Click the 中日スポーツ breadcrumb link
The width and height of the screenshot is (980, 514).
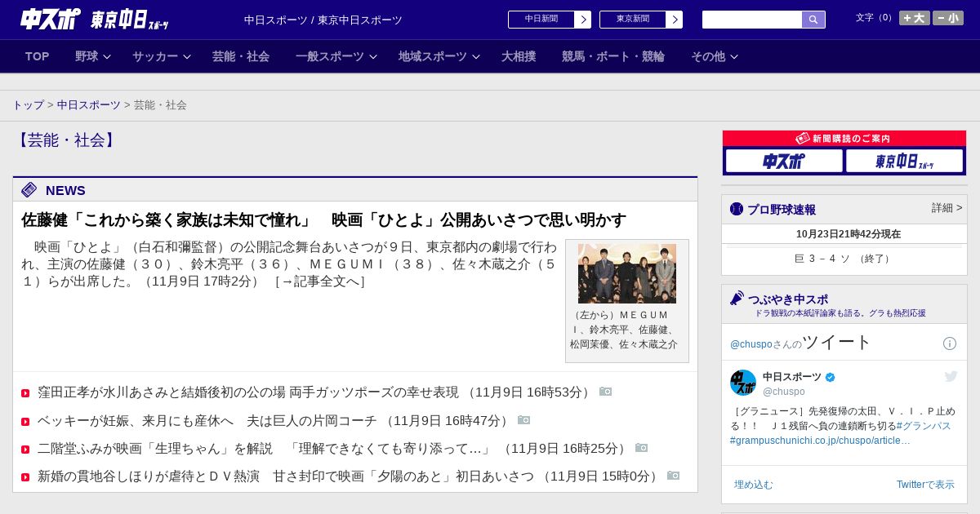(89, 105)
